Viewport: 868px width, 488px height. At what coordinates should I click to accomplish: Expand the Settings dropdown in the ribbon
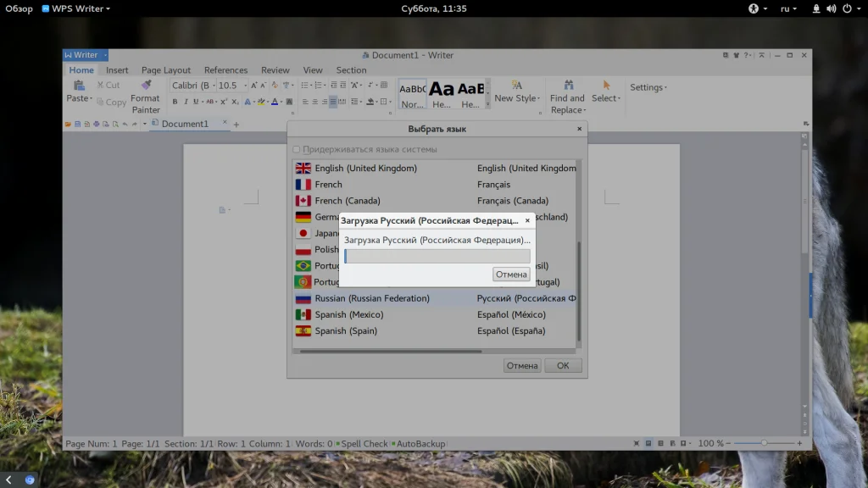pos(648,87)
